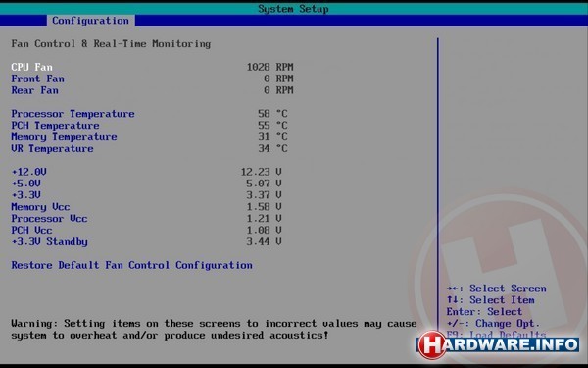Click the 1.58 V memory reading
Image resolution: width=588 pixels, height=368 pixels.
pyautogui.click(x=264, y=206)
